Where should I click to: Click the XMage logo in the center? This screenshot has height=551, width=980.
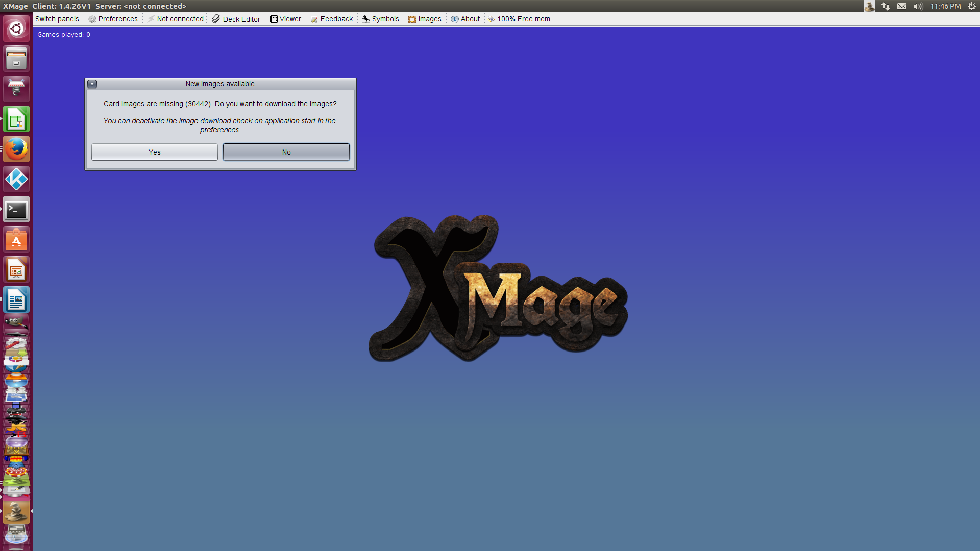click(498, 288)
